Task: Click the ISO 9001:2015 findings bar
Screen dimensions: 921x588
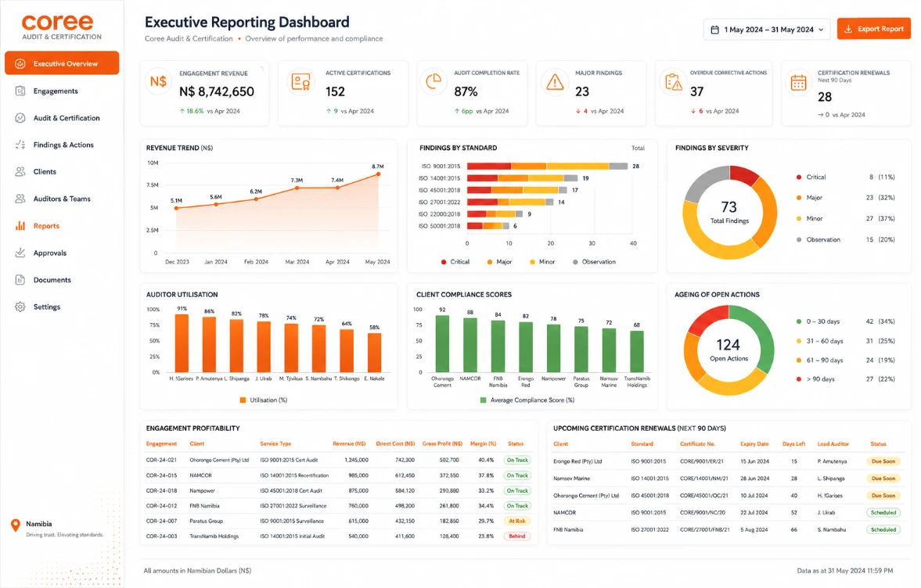Action: tap(548, 166)
